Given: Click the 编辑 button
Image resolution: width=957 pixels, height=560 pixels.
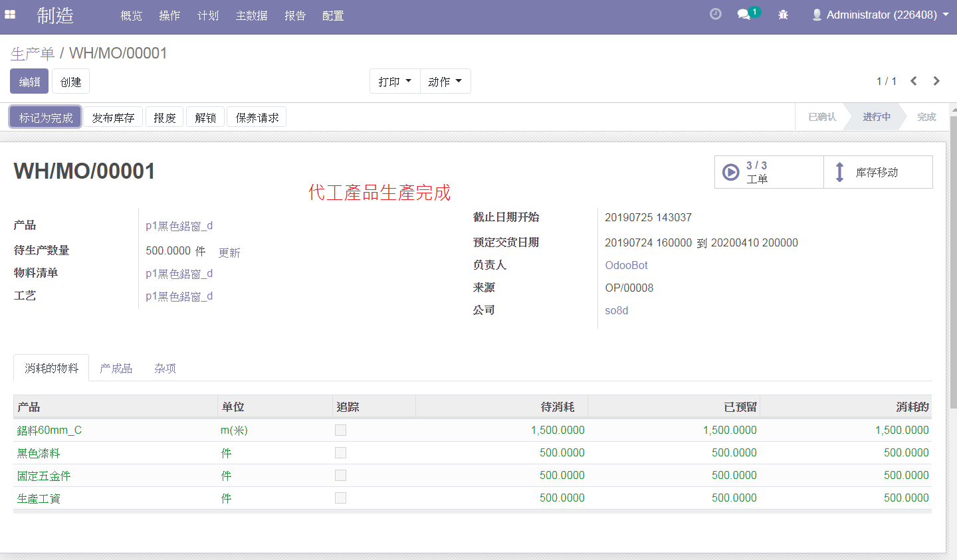Looking at the screenshot, I should point(29,81).
